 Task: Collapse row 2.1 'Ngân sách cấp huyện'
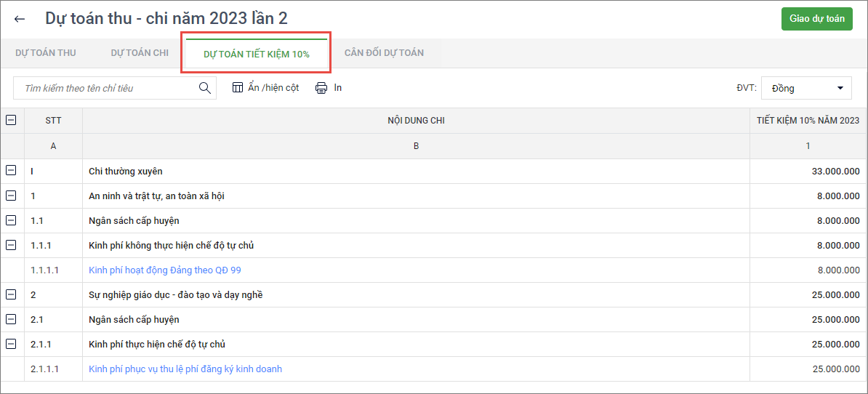pyautogui.click(x=11, y=319)
